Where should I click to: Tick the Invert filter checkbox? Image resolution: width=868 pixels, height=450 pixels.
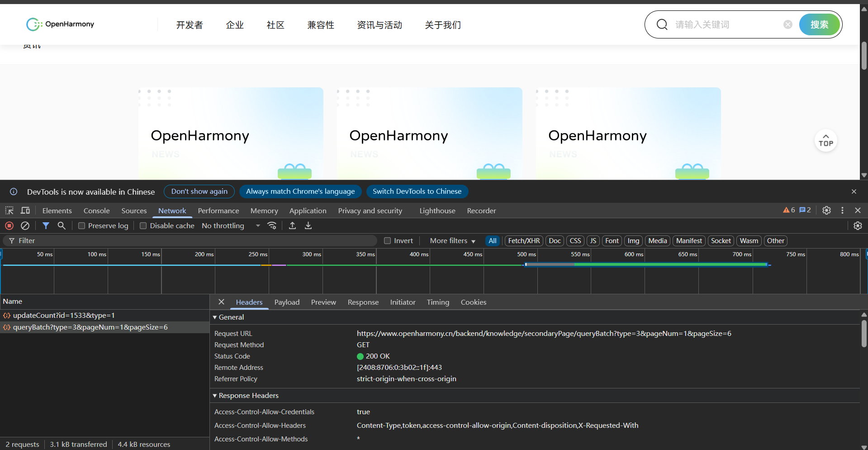pos(387,241)
